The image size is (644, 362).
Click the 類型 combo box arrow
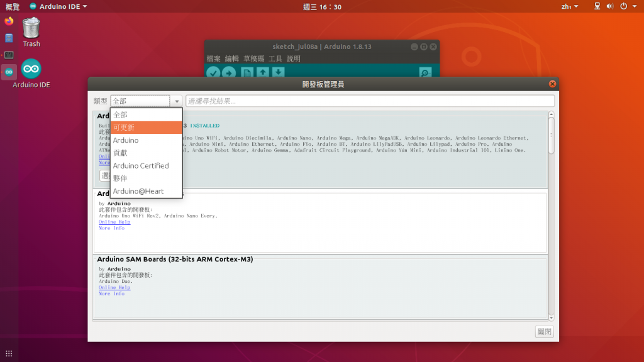177,101
